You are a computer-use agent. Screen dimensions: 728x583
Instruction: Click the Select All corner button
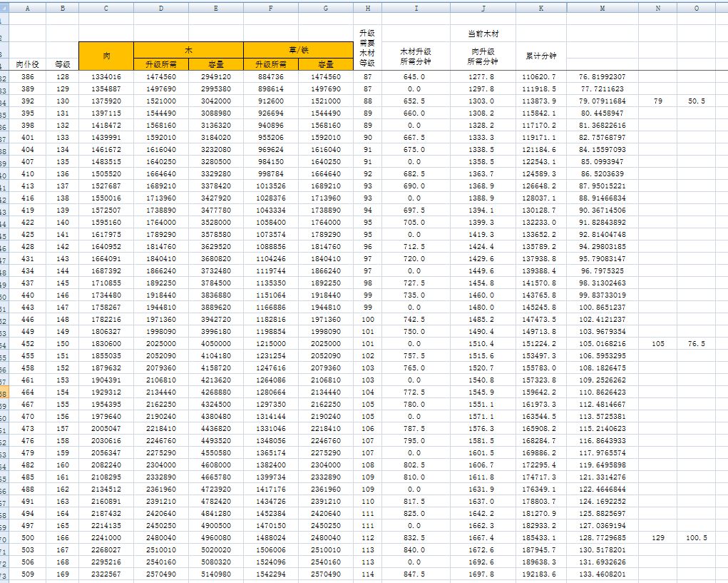coord(4,8)
